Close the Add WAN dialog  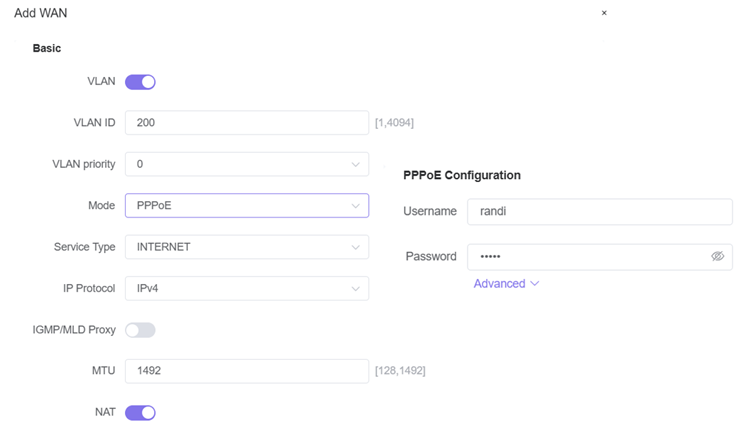point(604,13)
